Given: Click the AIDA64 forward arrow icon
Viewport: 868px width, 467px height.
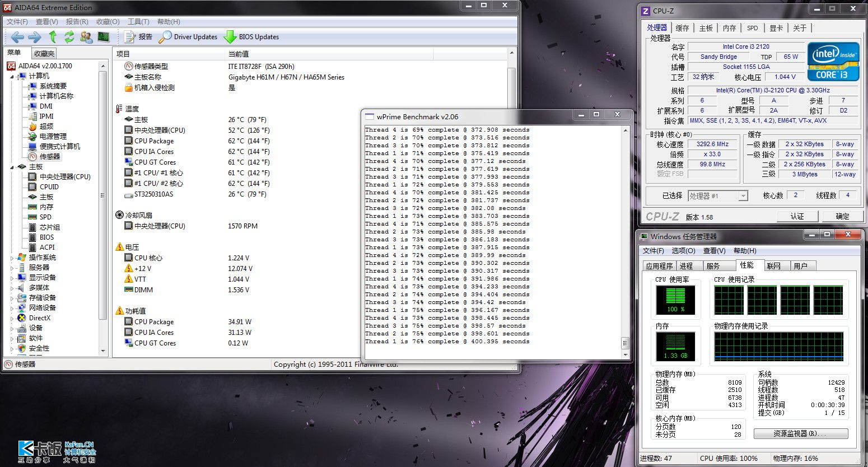Looking at the screenshot, I should (35, 37).
